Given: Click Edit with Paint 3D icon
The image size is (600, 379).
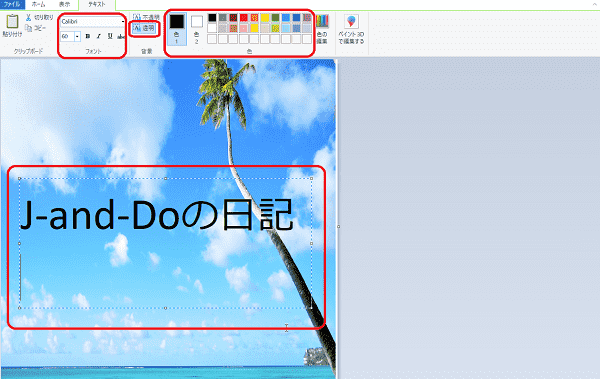Looking at the screenshot, I should [x=351, y=22].
